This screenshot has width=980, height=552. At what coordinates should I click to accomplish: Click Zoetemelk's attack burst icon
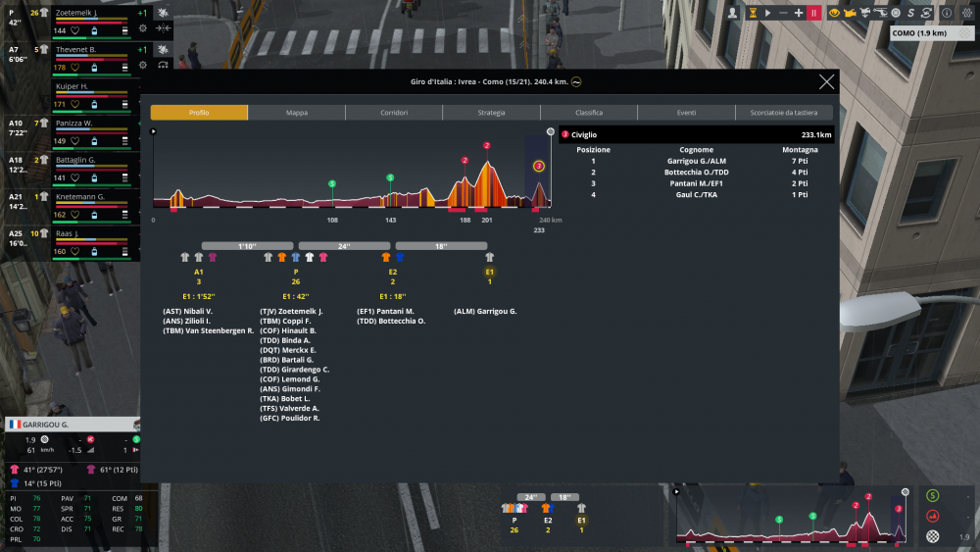(163, 13)
